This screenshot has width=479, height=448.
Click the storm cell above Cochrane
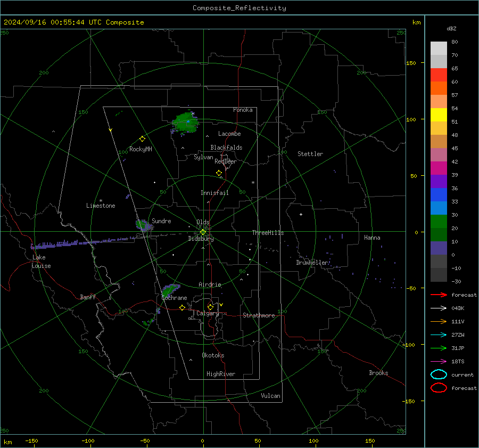[170, 290]
